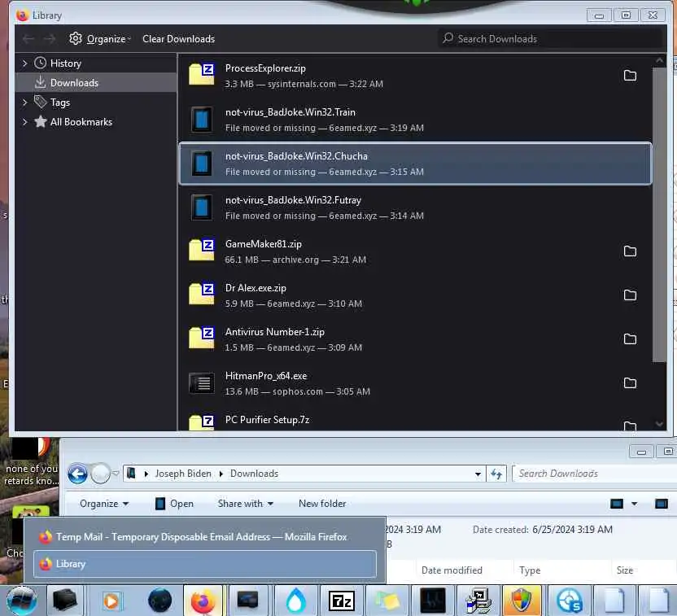The width and height of the screenshot is (677, 616).
Task: Click the Explorer change view icon
Action: tap(617, 504)
